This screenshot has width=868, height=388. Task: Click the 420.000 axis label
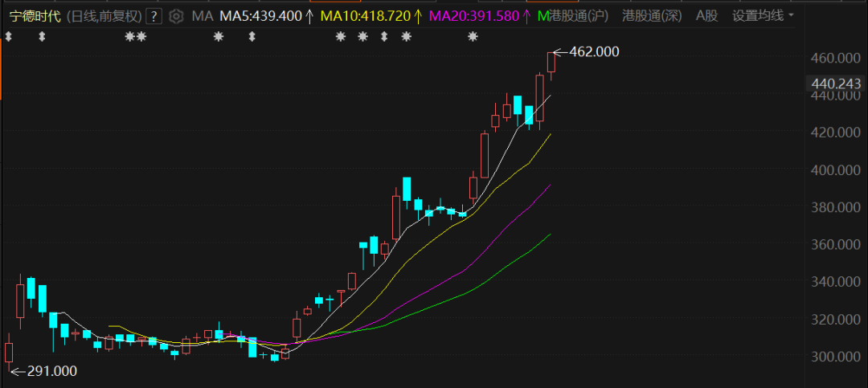835,133
